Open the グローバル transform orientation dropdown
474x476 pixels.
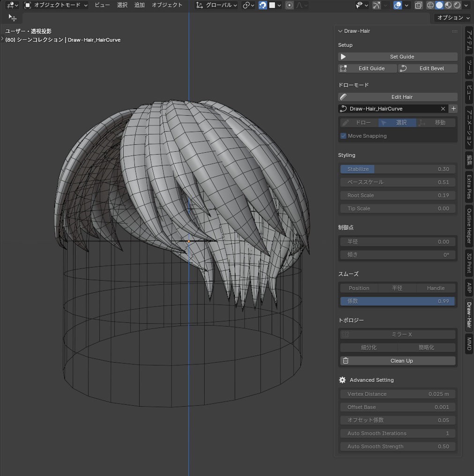(x=216, y=5)
